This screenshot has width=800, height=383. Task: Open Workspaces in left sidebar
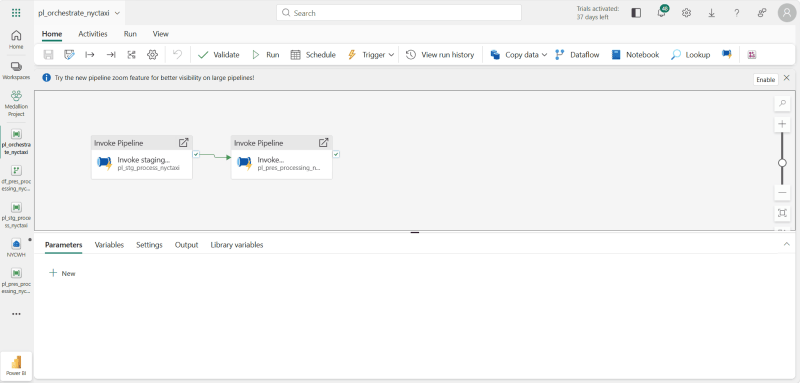pos(16,71)
